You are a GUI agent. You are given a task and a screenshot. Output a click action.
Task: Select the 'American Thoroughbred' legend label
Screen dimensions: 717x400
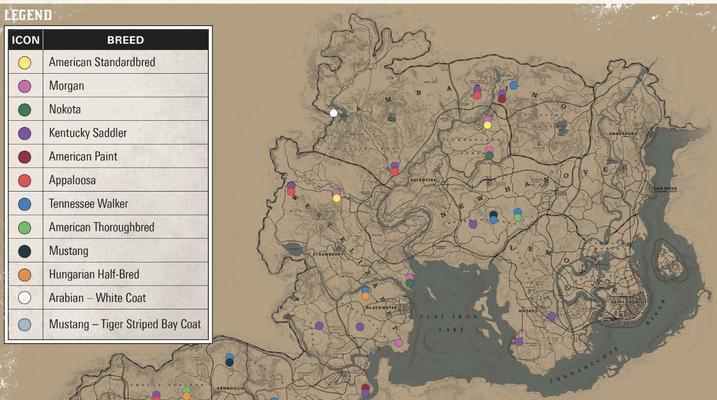[x=102, y=227]
